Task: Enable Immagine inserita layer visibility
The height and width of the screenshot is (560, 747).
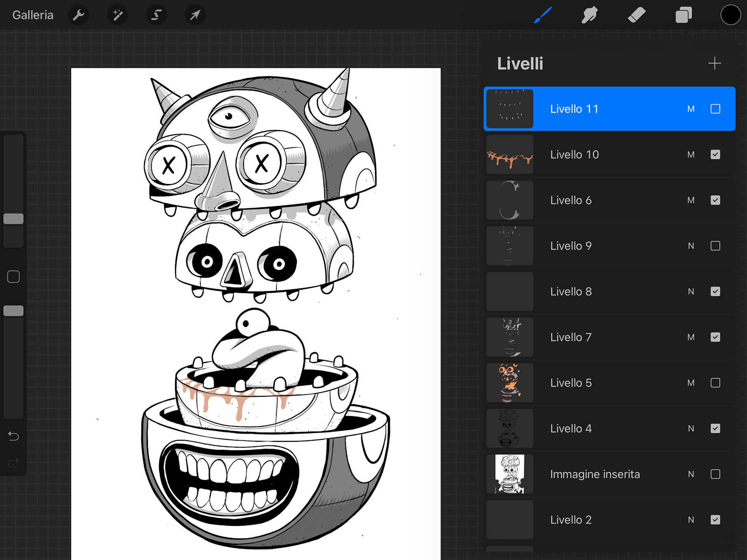Action: 715,474
